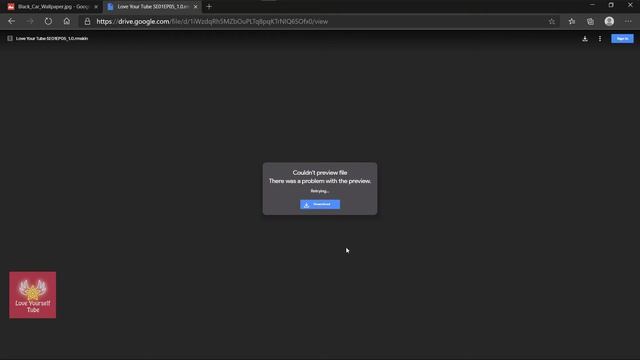Click the Love Your Tube filename text

pyautogui.click(x=52, y=38)
